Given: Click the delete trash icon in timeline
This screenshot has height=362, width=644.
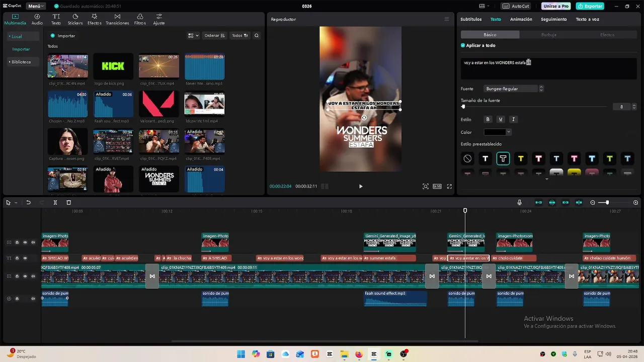Looking at the screenshot, I should coord(69,203).
